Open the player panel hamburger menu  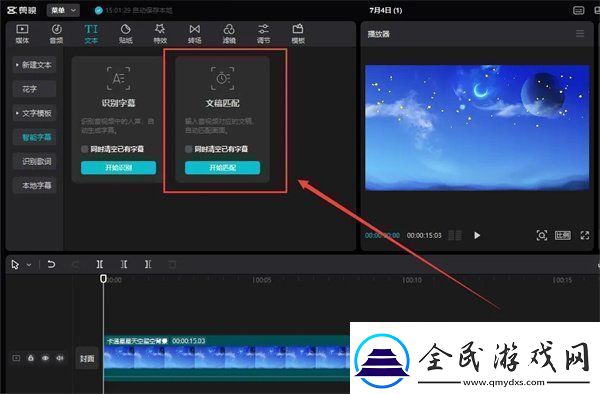(x=580, y=34)
